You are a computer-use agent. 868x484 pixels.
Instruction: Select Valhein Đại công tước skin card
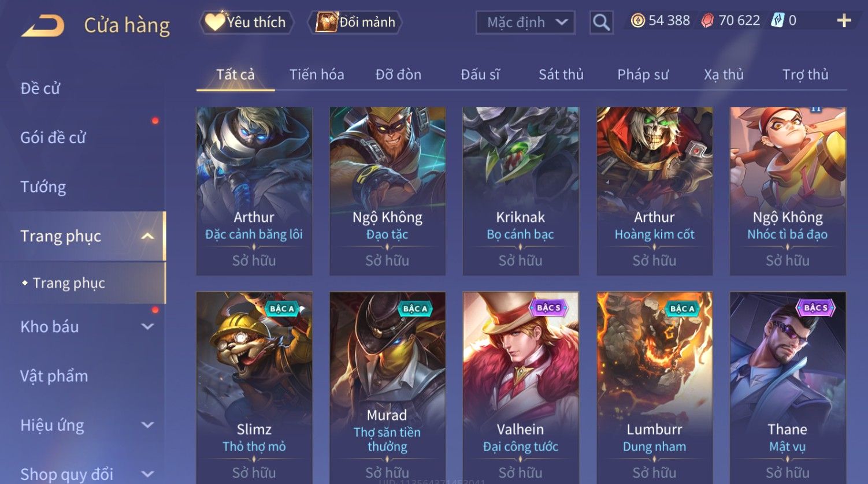[521, 388]
